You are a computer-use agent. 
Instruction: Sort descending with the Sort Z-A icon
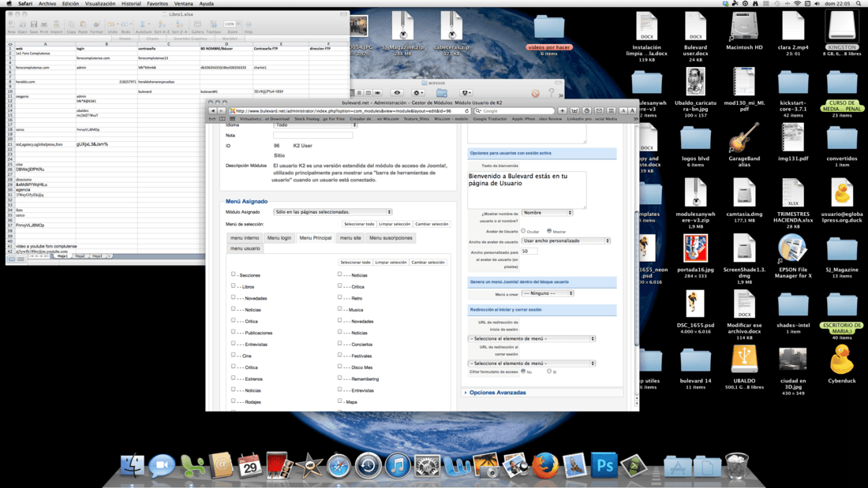click(178, 25)
